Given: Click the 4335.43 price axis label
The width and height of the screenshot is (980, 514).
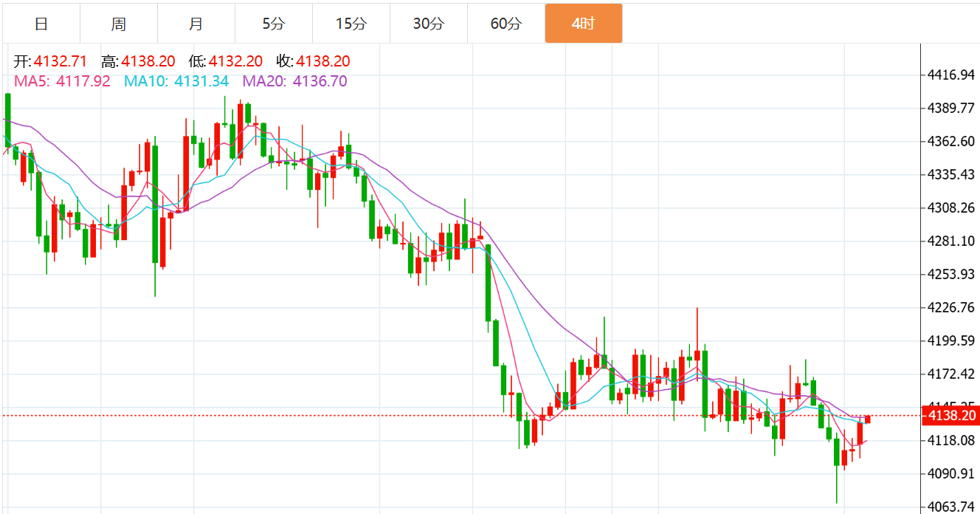Looking at the screenshot, I should [952, 174].
